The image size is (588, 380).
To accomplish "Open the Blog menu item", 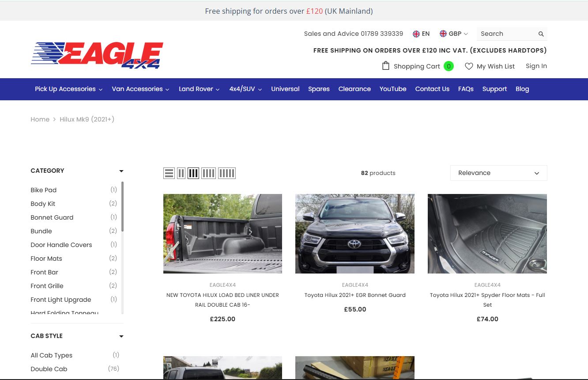I will click(522, 89).
